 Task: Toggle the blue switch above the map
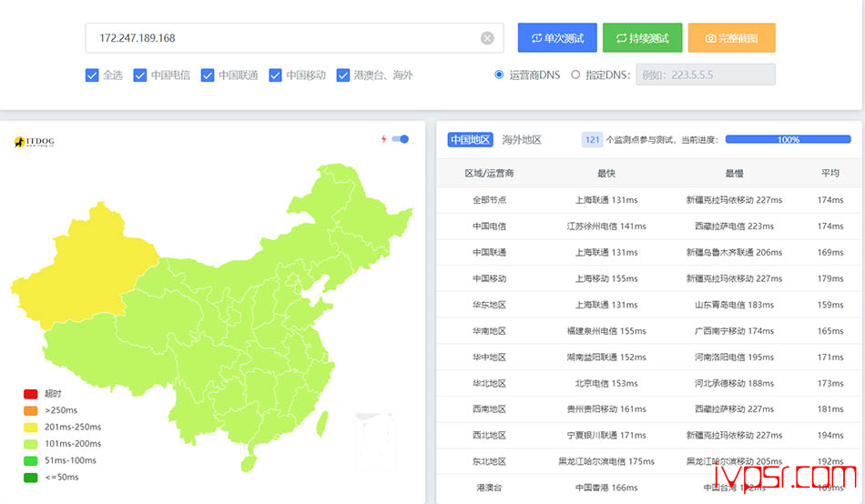click(x=401, y=139)
